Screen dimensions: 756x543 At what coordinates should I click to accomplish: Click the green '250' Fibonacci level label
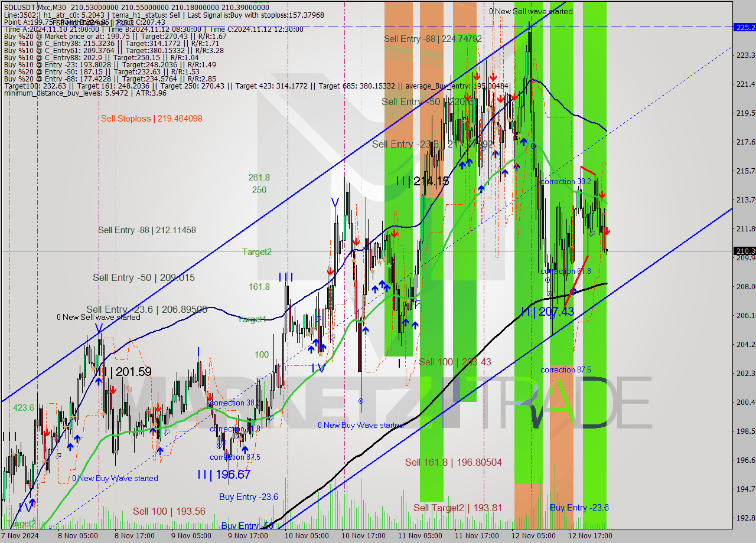click(259, 190)
